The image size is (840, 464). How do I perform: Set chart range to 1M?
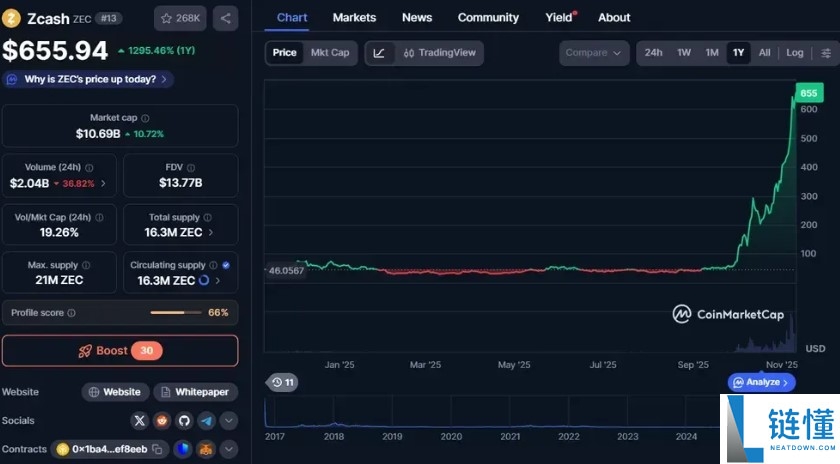click(712, 53)
